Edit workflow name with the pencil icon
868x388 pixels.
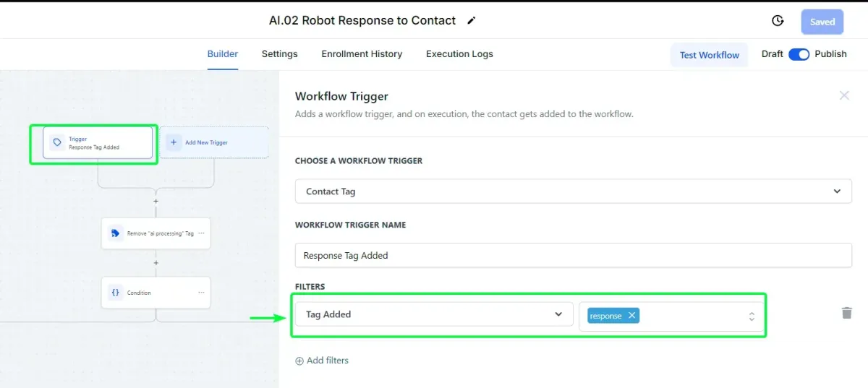coord(472,21)
